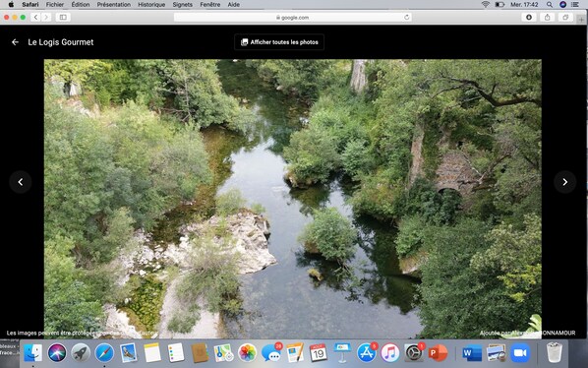Image resolution: width=588 pixels, height=368 pixels.
Task: Open Photos app in the dock
Action: tap(247, 353)
